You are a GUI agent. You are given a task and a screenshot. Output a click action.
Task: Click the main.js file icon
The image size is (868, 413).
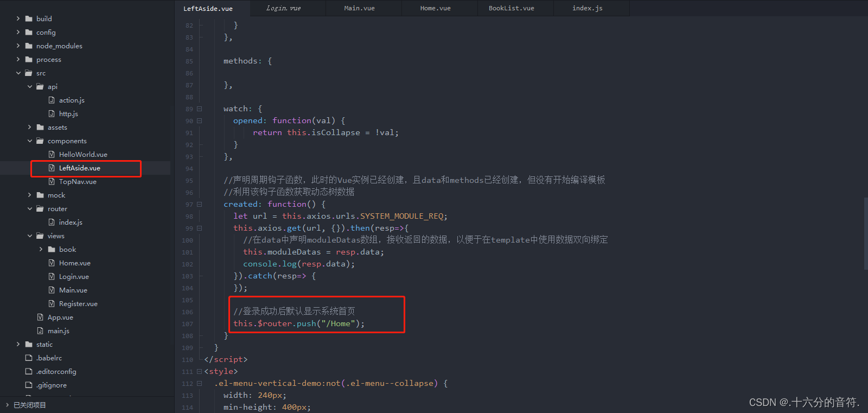point(40,331)
